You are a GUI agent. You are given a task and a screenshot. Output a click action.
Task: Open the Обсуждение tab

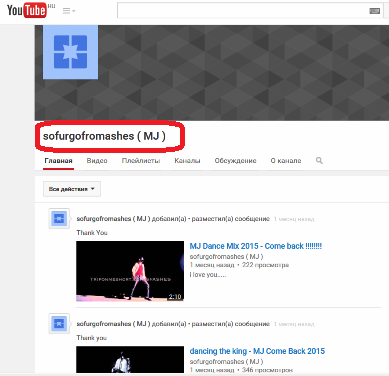pos(235,161)
